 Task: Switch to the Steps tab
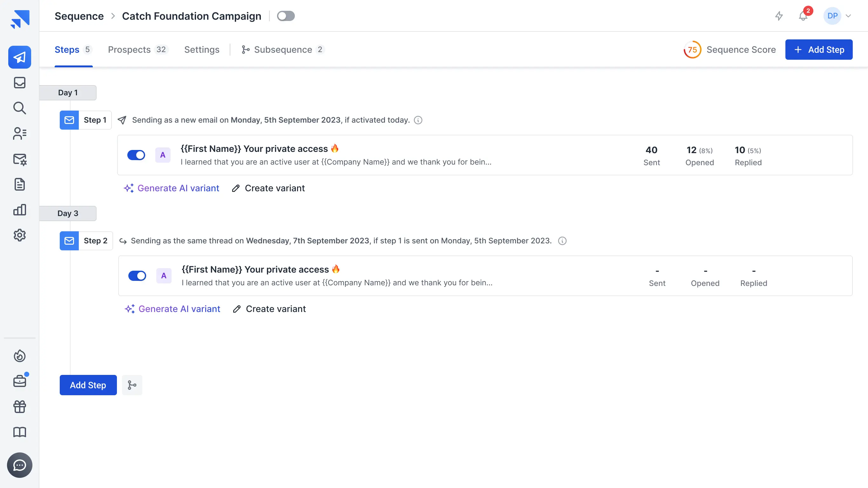73,50
